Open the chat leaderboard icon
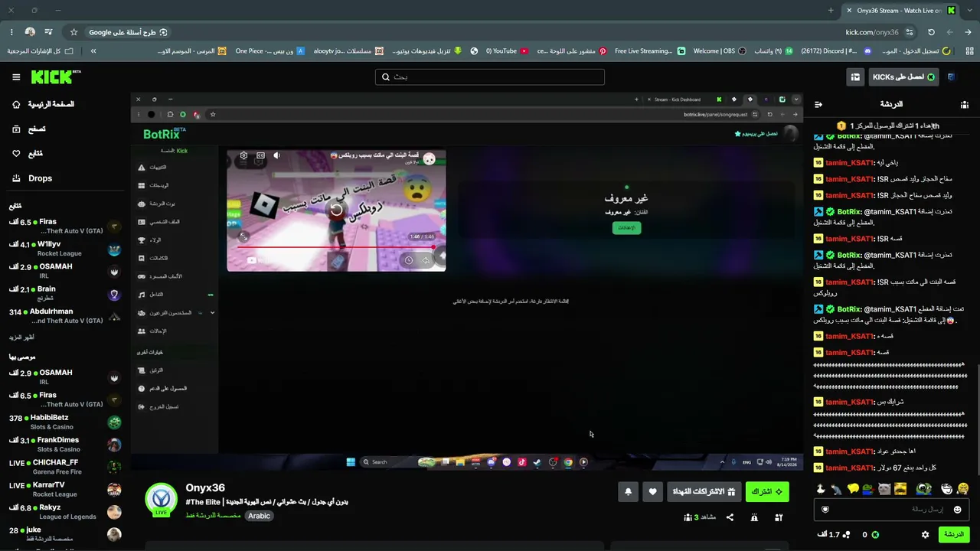Screen dimensions: 980x551 coord(964,104)
